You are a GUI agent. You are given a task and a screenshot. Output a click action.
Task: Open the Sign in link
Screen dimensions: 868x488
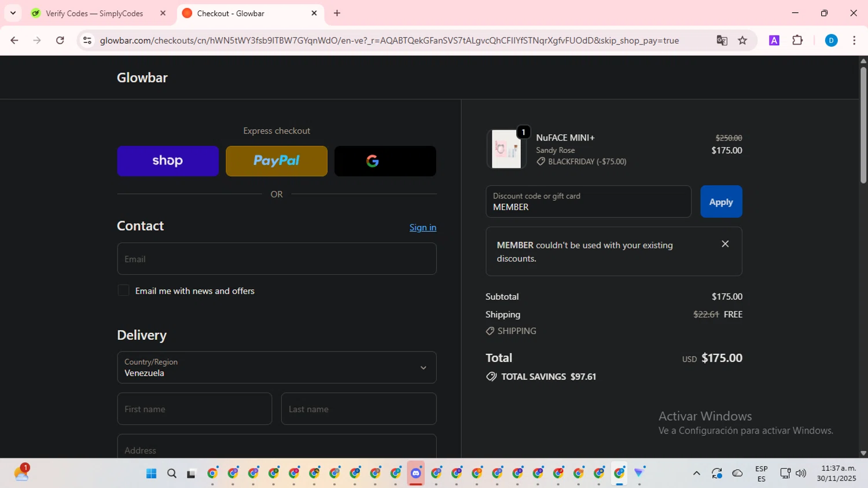[x=423, y=228]
